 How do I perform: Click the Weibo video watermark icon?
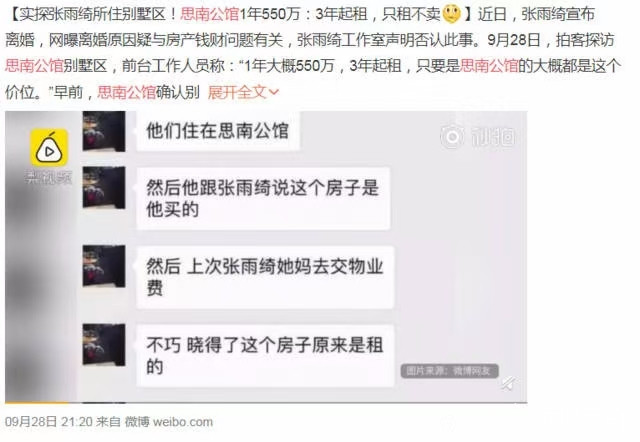tap(452, 137)
